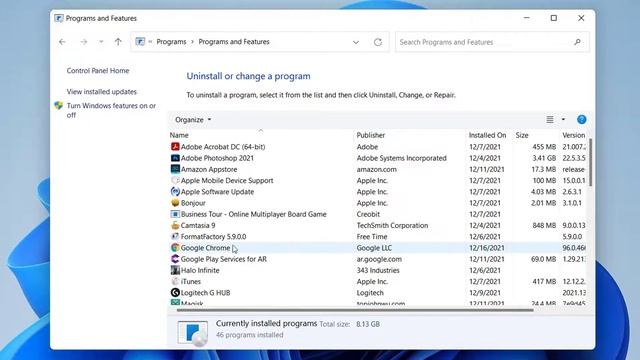The width and height of the screenshot is (640, 360).
Task: Click the 848 MB size cell
Action: [x=544, y=225]
